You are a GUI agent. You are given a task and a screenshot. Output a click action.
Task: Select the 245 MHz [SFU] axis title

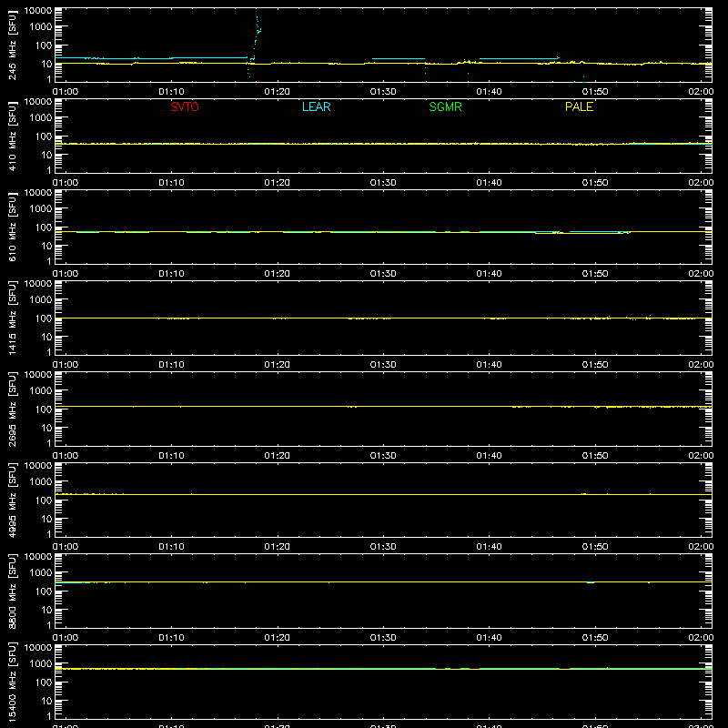point(12,45)
